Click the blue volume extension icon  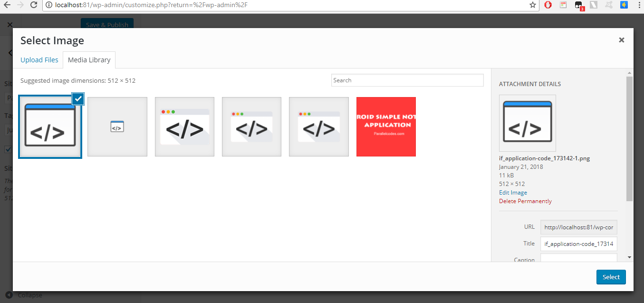[623, 5]
